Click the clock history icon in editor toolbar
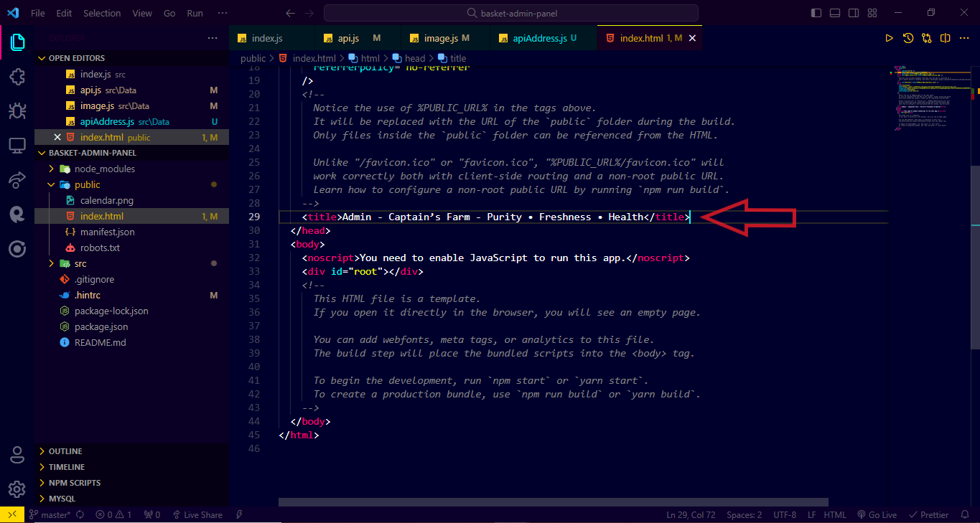980x523 pixels. click(908, 38)
